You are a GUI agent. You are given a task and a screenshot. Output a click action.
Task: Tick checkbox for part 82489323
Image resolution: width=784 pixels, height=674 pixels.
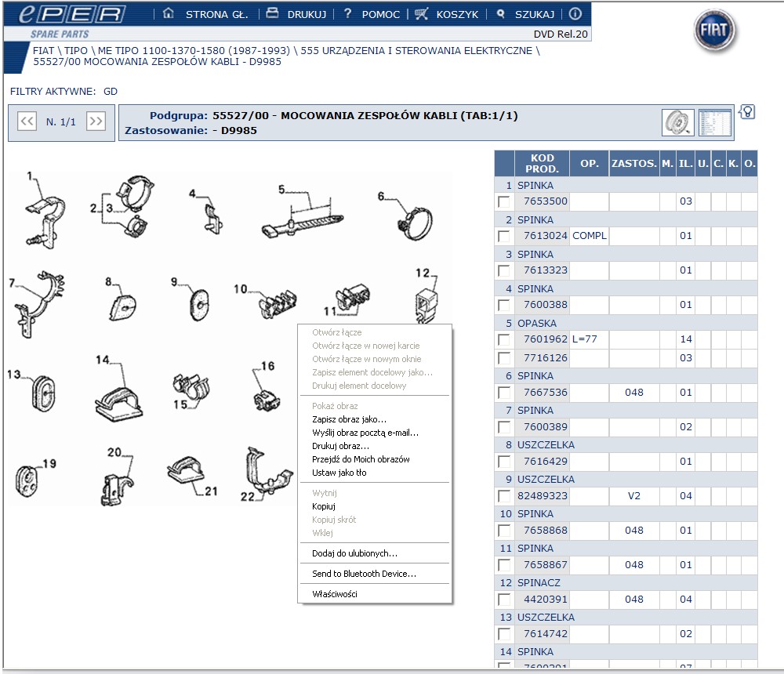click(504, 496)
